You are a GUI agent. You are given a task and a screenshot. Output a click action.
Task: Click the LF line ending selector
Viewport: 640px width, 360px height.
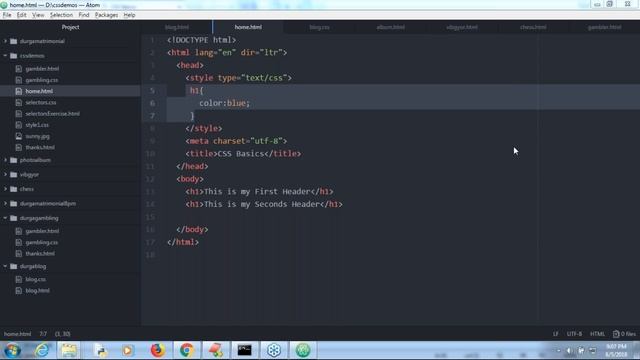pos(556,334)
